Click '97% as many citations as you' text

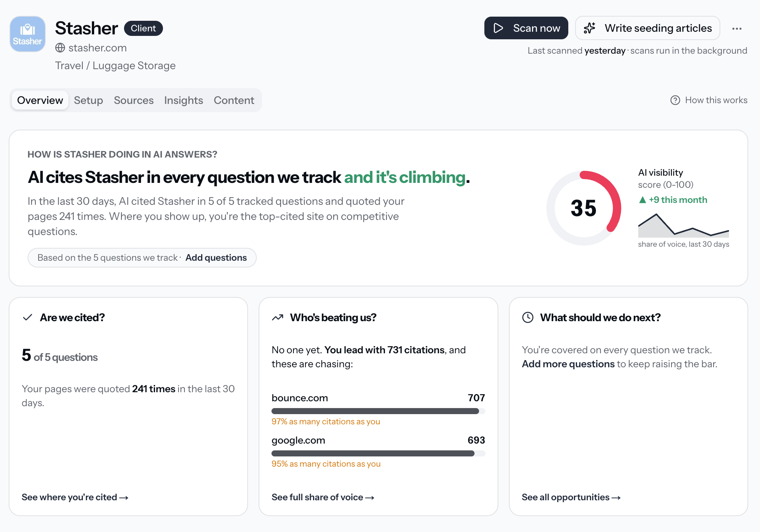point(326,422)
